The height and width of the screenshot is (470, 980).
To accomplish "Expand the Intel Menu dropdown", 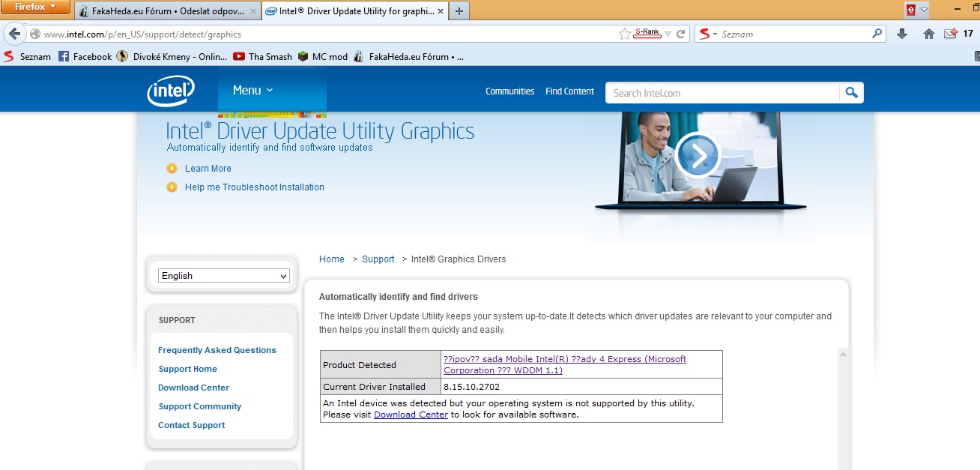I will 253,90.
